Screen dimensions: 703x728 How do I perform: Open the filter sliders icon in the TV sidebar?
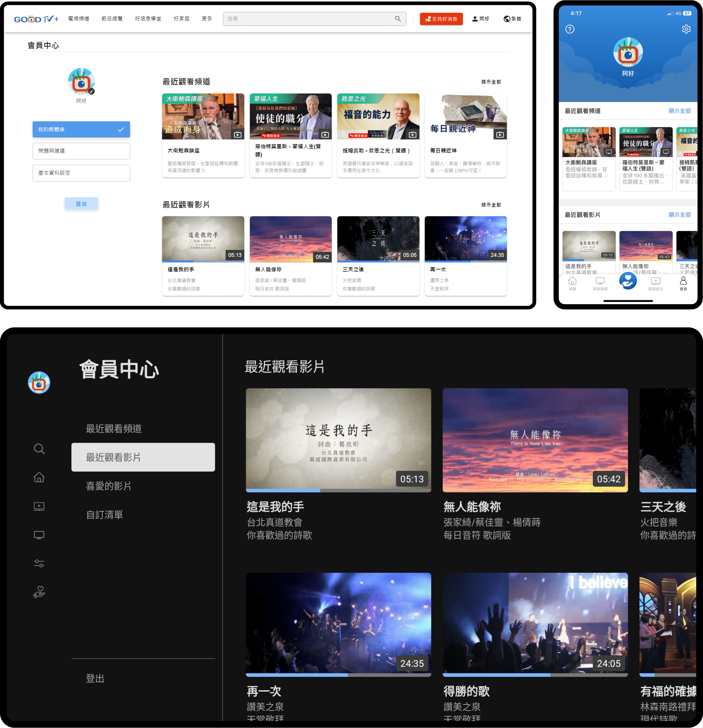pyautogui.click(x=39, y=564)
